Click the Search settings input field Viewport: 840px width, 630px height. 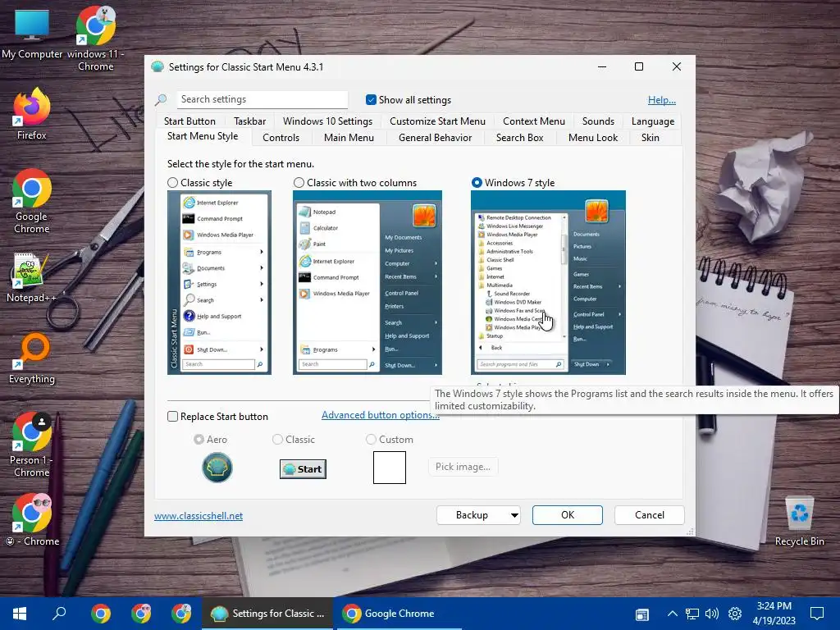click(262, 99)
